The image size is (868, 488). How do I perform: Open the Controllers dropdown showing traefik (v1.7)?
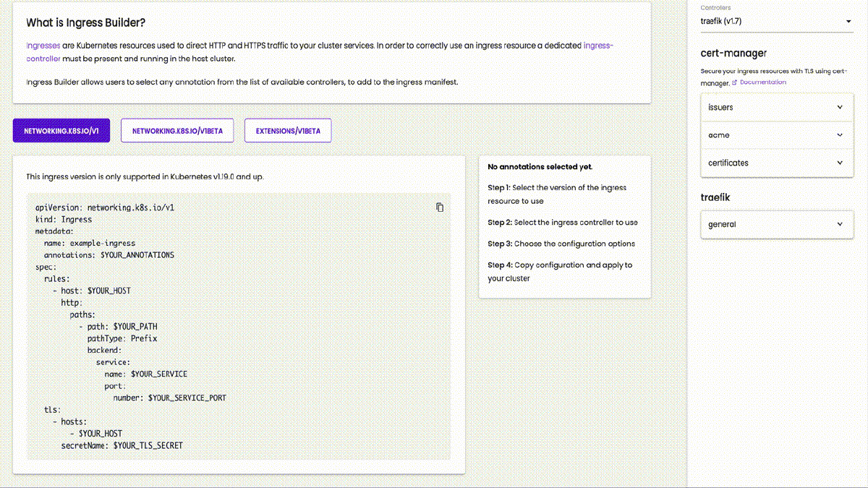[776, 22]
